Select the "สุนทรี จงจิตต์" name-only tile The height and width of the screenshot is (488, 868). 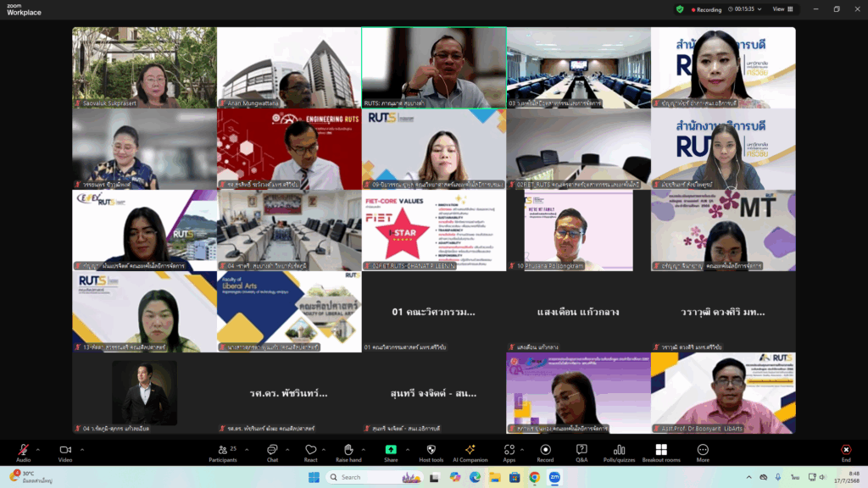point(434,393)
